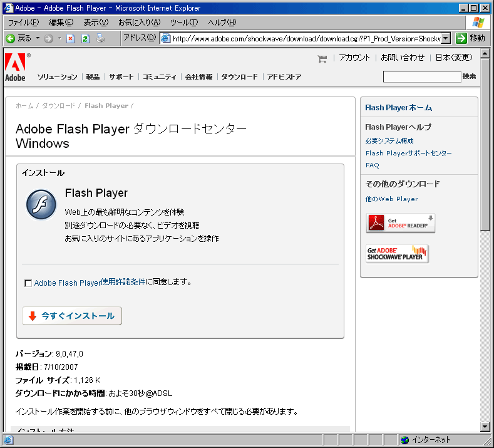Screen dimensions: 494x448
Task: Click the Get Adobe Reader badge
Action: pos(401,223)
